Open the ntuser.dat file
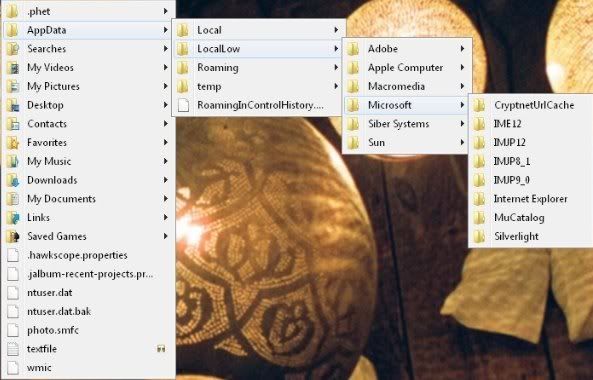The height and width of the screenshot is (380, 593). click(88, 293)
